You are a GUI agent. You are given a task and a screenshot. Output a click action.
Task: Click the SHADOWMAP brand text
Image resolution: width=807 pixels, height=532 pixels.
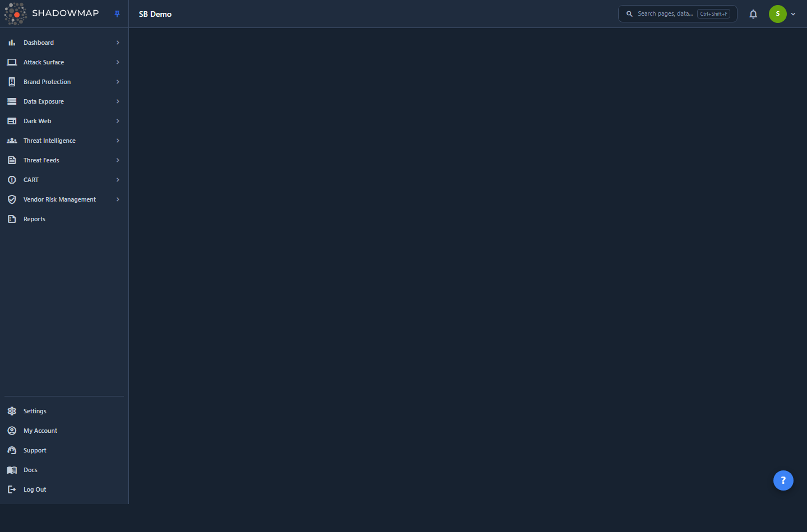click(x=66, y=13)
